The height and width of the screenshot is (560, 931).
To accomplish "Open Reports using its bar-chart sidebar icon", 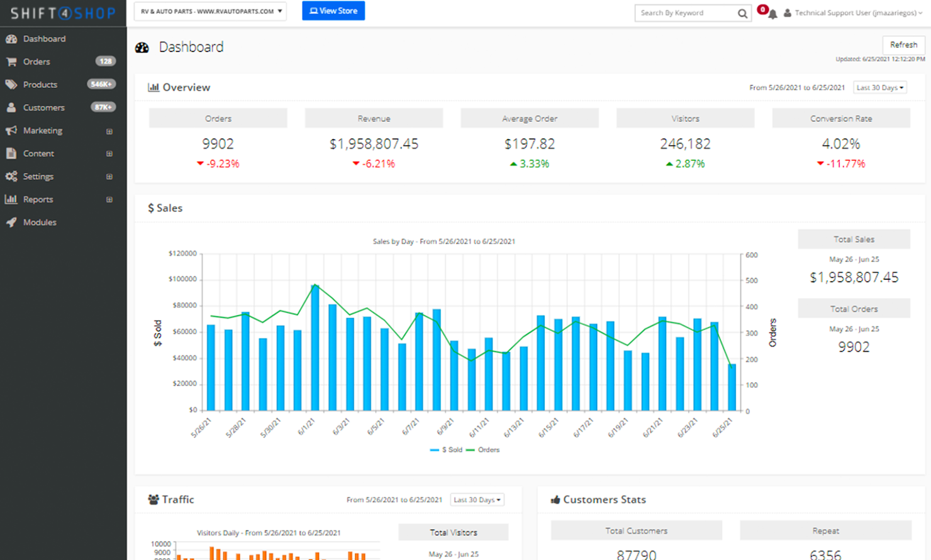I will pyautogui.click(x=11, y=199).
